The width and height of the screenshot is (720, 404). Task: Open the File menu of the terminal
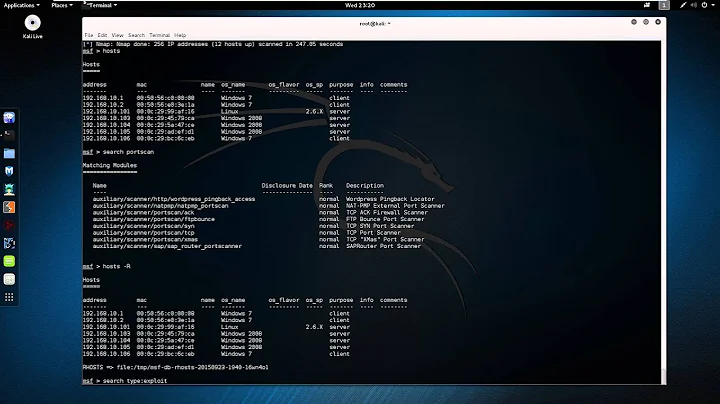(x=89, y=35)
